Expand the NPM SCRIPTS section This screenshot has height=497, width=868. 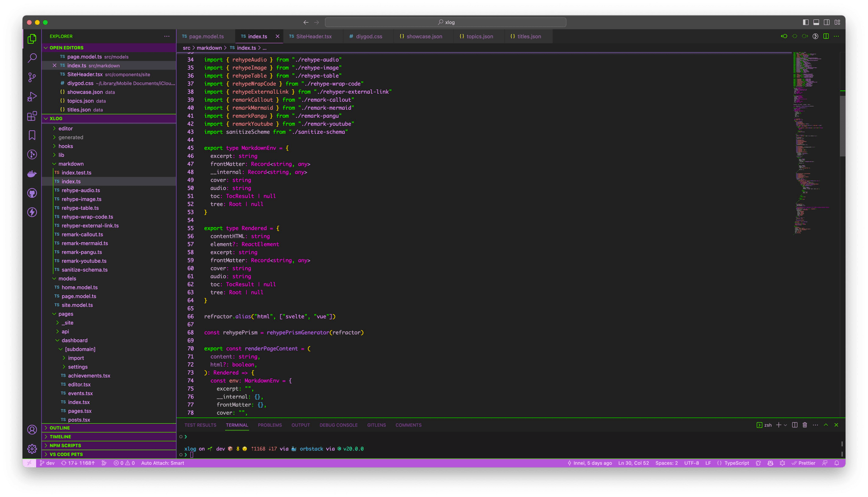(x=108, y=445)
